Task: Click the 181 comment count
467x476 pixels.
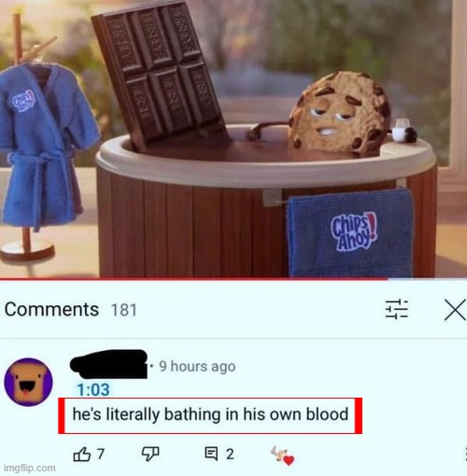Action: (x=124, y=310)
